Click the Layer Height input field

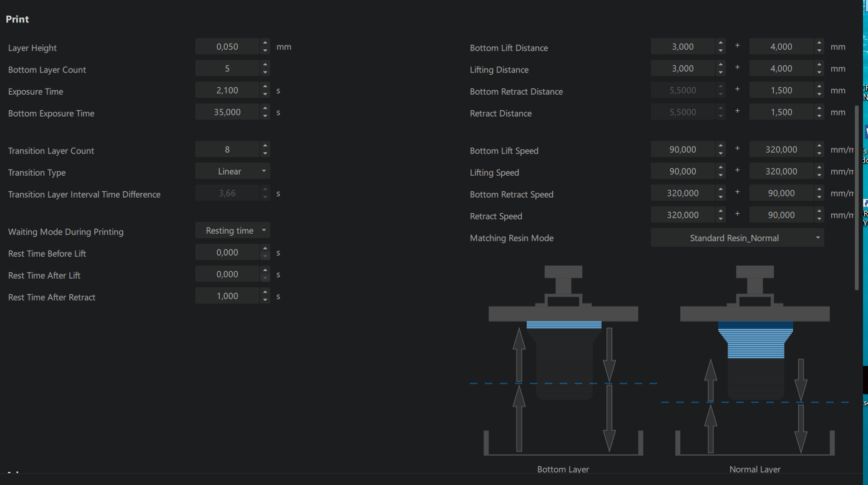click(x=227, y=47)
